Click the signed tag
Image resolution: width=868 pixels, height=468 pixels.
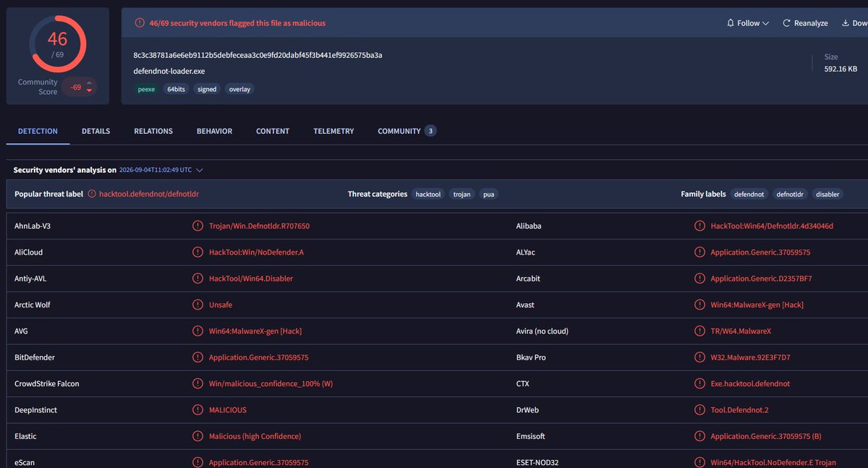207,89
